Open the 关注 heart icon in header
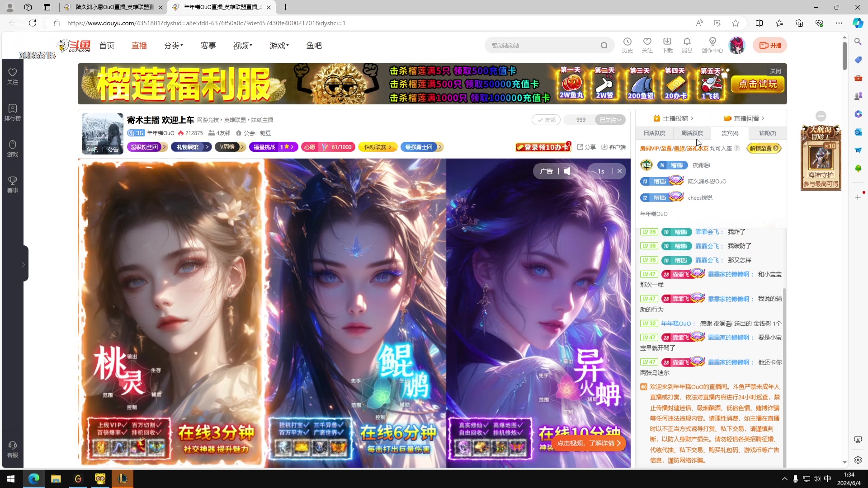This screenshot has height=488, width=868. coord(647,45)
